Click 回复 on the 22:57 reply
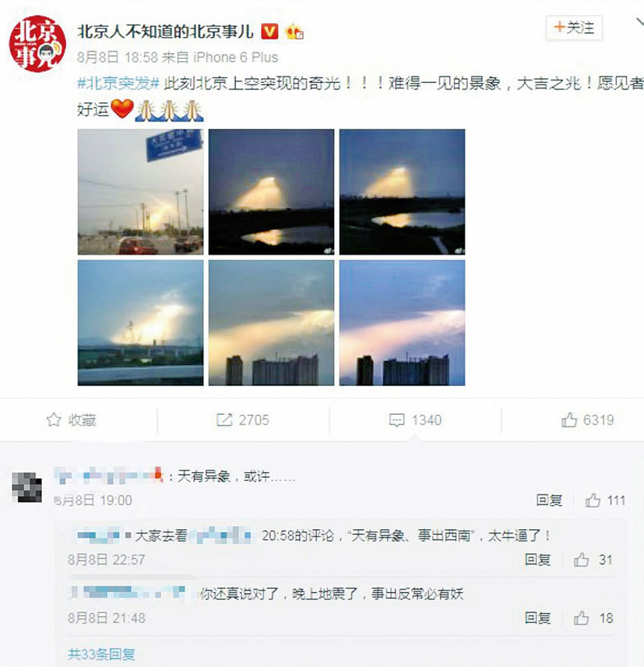Screen dimensions: 644x667 point(538,560)
